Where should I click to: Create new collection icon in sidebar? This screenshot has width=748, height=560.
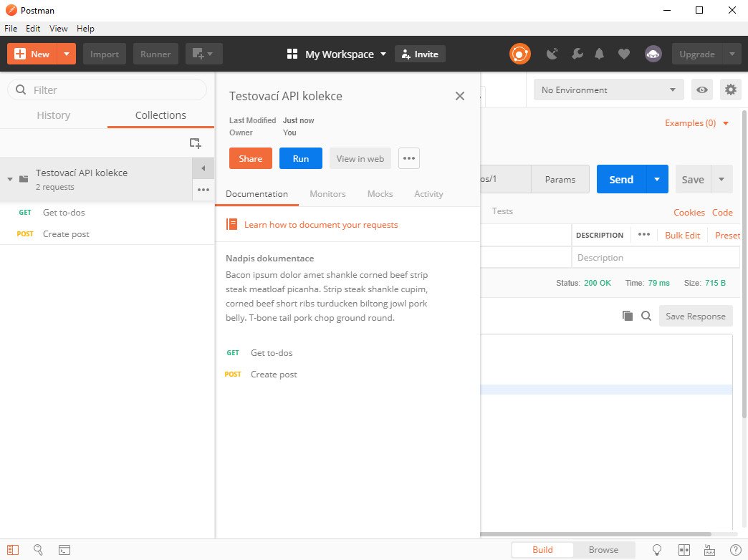coord(195,143)
